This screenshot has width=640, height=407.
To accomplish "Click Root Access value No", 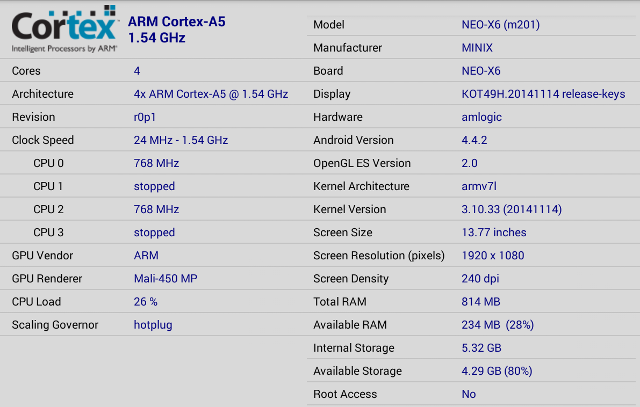I will [x=469, y=394].
